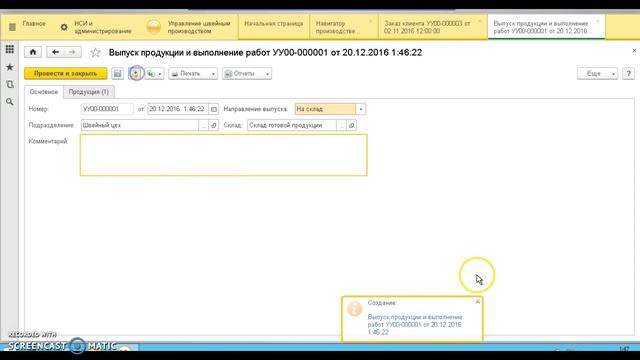Open Главное section
This screenshot has height=360, width=640.
[34, 24]
